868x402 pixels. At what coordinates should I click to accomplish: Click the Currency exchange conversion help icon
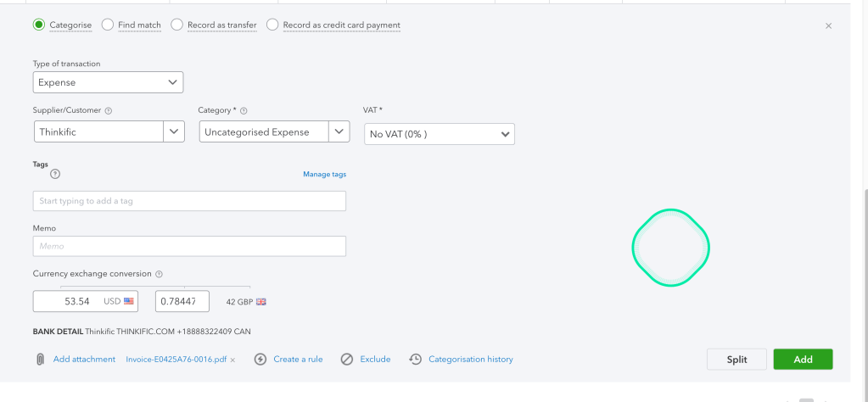click(x=159, y=274)
